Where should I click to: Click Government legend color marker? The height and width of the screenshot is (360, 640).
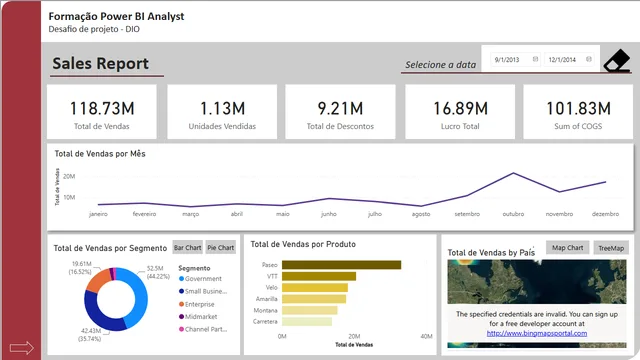(181, 279)
